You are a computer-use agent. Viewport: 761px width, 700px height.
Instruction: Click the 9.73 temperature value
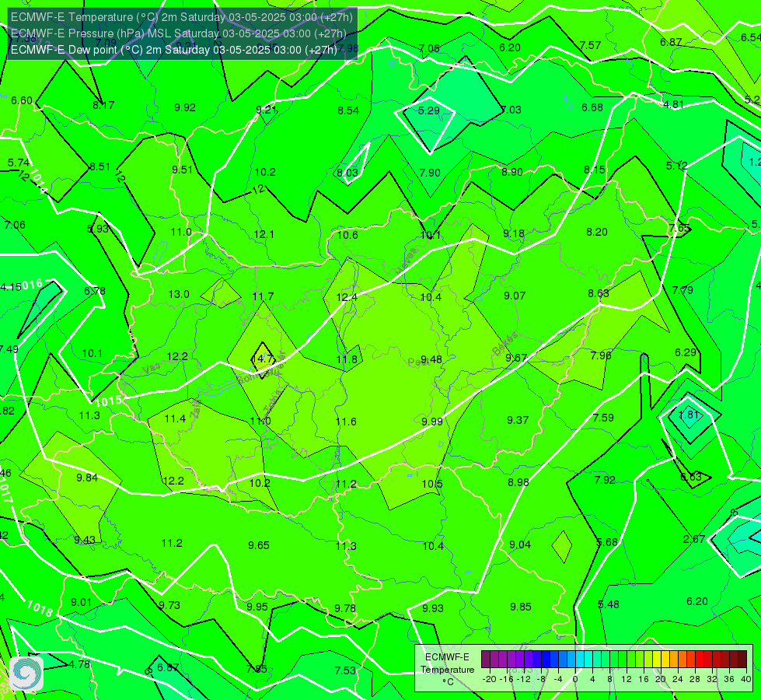pyautogui.click(x=169, y=606)
